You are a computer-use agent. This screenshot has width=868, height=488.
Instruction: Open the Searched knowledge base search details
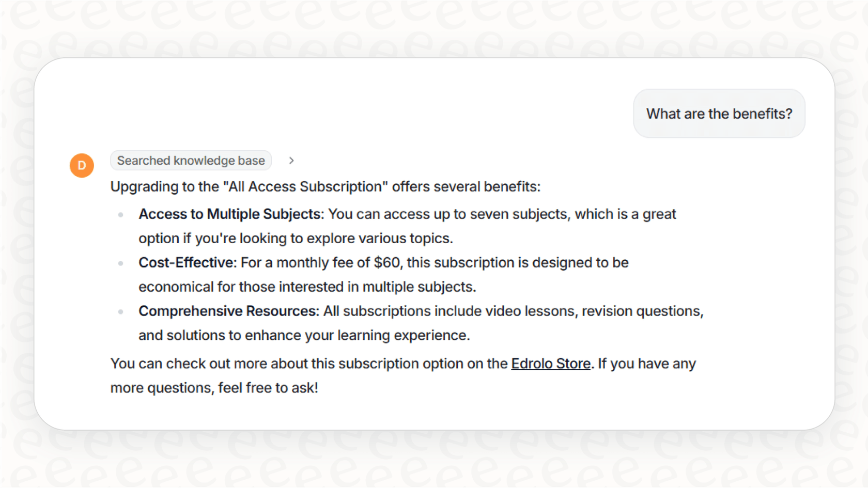point(191,161)
